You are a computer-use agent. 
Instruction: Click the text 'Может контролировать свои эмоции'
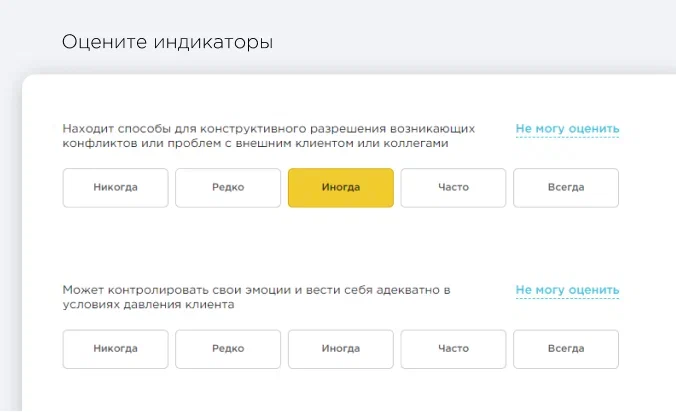click(x=177, y=290)
